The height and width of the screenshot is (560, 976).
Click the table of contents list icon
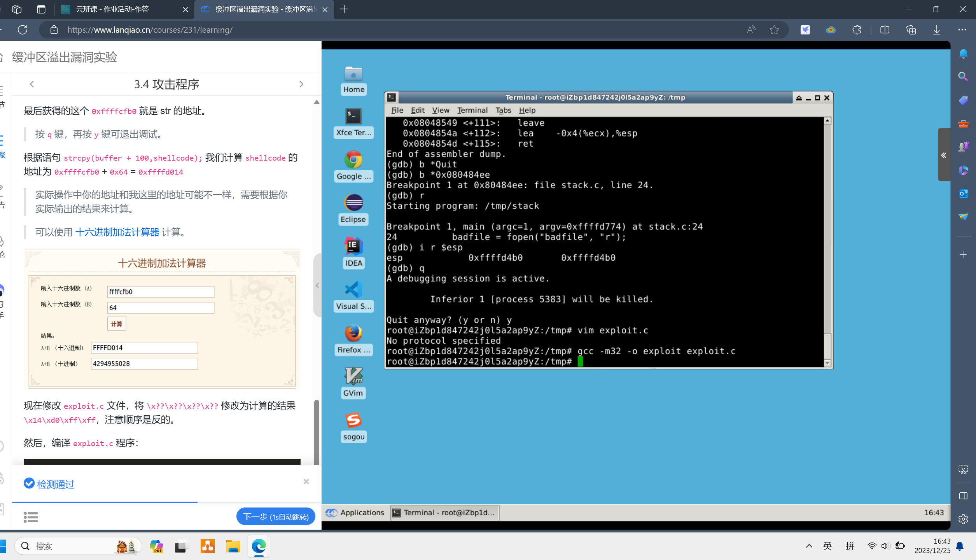click(31, 517)
